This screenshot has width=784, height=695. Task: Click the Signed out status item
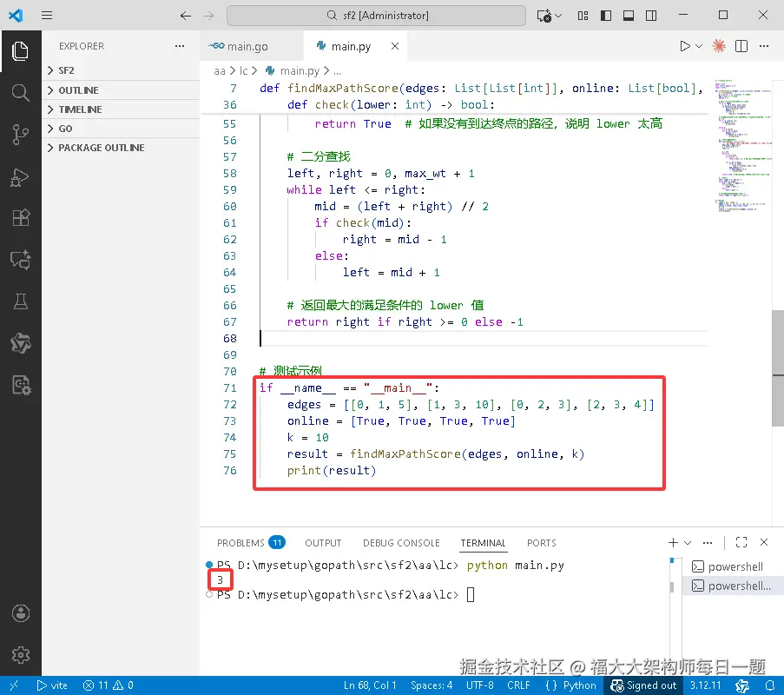pos(643,685)
